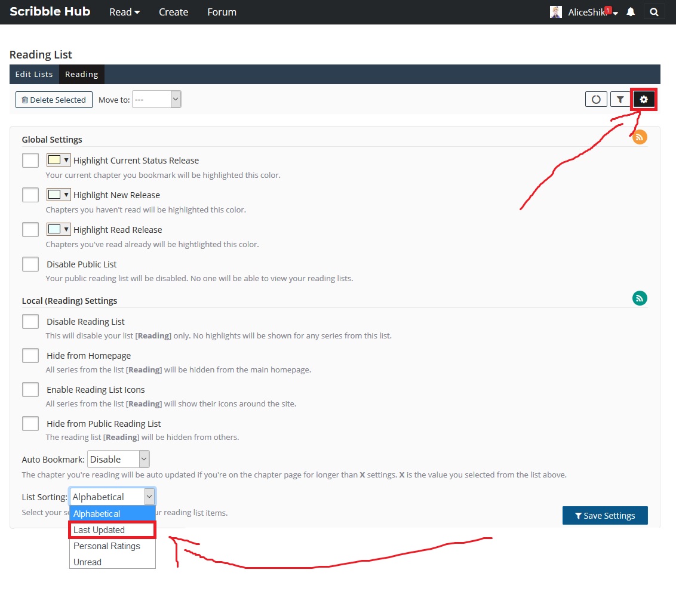Click the Save Settings button
The width and height of the screenshot is (676, 616).
coord(604,516)
